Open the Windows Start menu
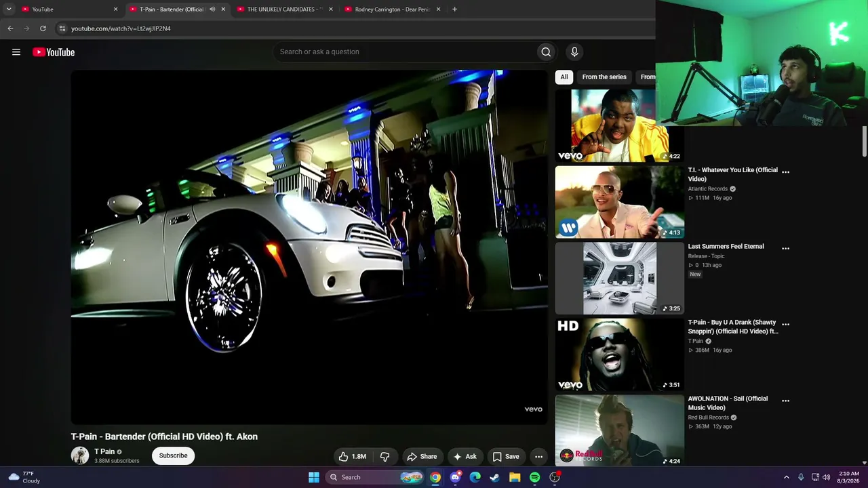This screenshot has height=488, width=868. coord(314,477)
